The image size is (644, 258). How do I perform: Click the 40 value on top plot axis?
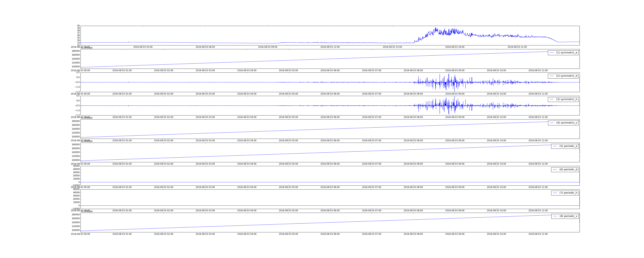click(x=78, y=26)
